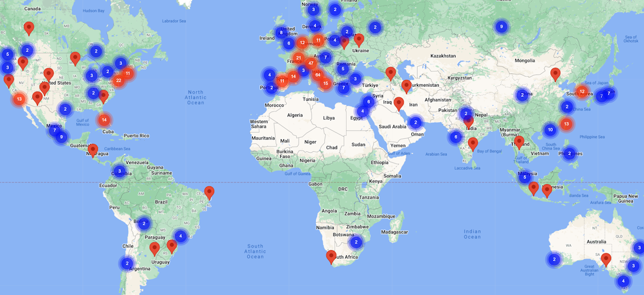The image size is (644, 295).
Task: Click the red pin in western Canada
Action: pos(29,28)
